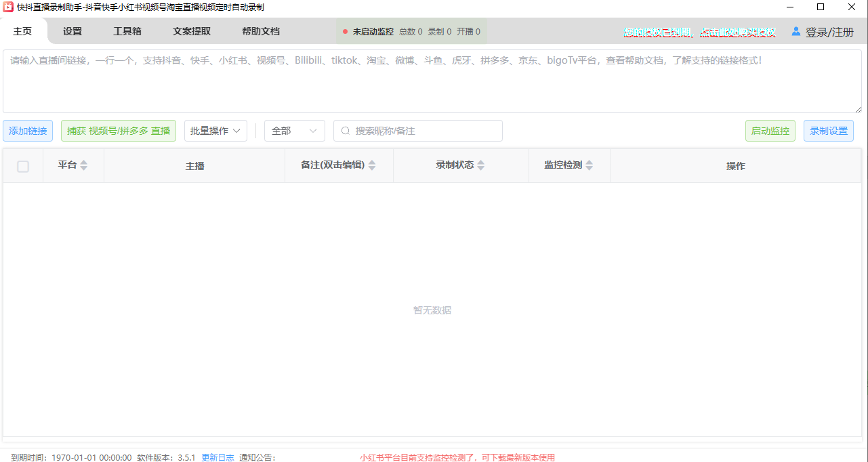This screenshot has height=462, width=868.
Task: Sort by 备注(双击编辑) column arrows
Action: tap(372, 165)
